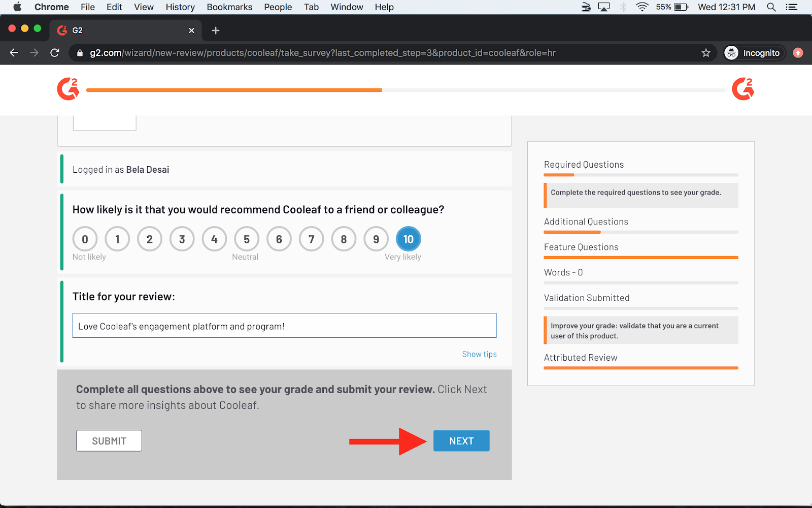The image size is (812, 508).
Task: Click the 'Complete the required questions' notice
Action: pos(641,196)
